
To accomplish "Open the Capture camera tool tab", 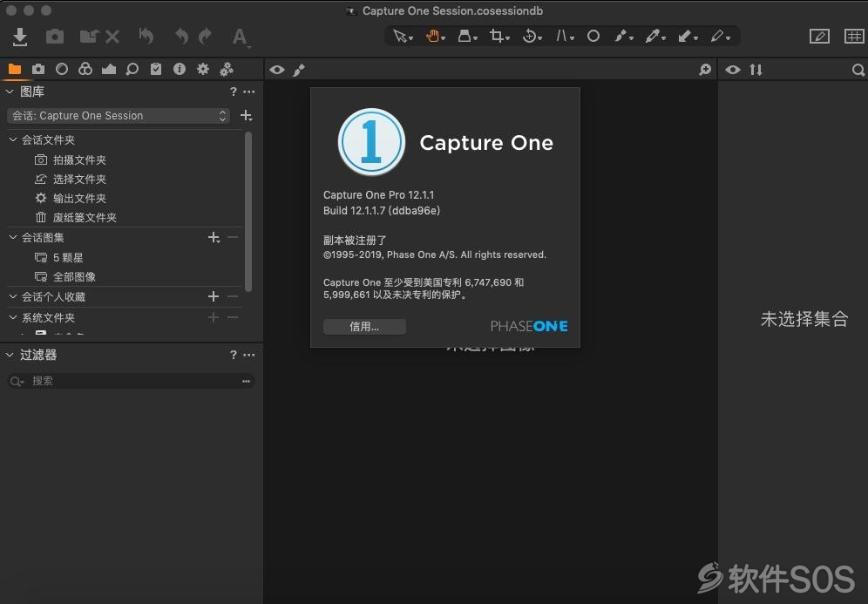I will (38, 69).
